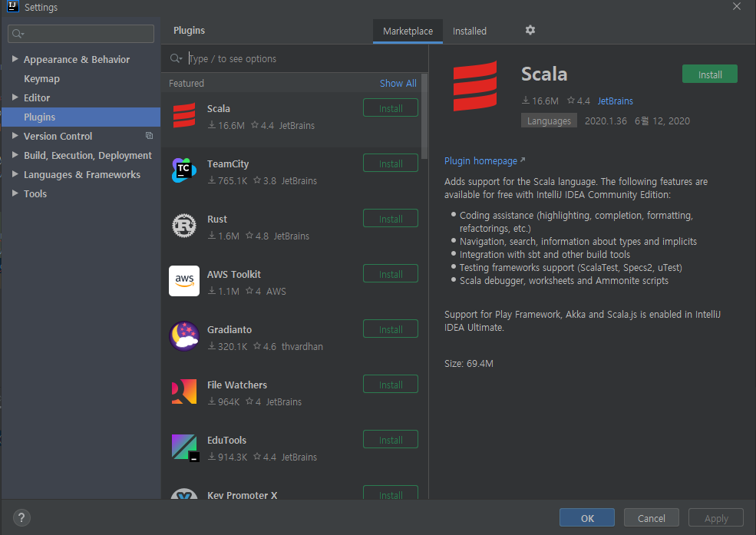Open the Plugin homepage link
Screen dimensions: 756x535
pos(484,161)
